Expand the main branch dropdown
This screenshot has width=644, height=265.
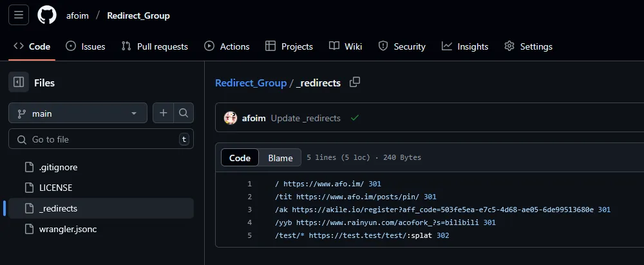coord(78,113)
